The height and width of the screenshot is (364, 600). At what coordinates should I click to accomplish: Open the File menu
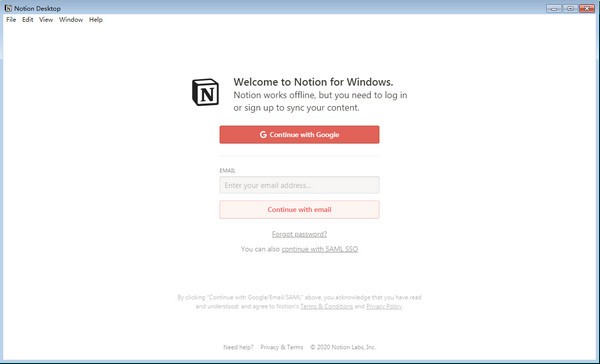point(11,20)
